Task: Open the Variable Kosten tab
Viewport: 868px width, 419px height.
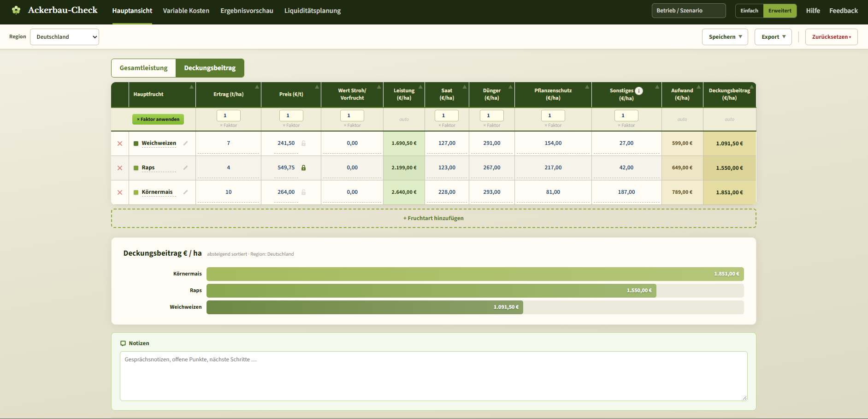Action: 186,11
